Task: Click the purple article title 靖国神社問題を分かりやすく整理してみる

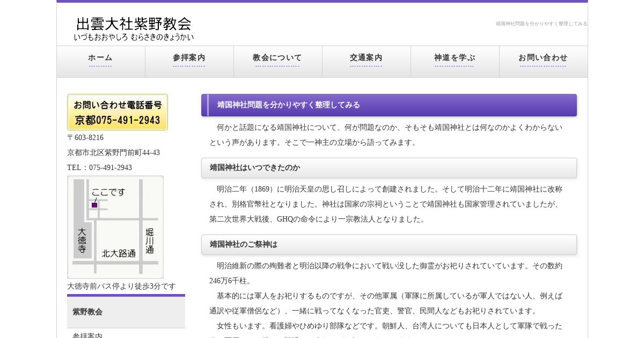Action: 389,105
